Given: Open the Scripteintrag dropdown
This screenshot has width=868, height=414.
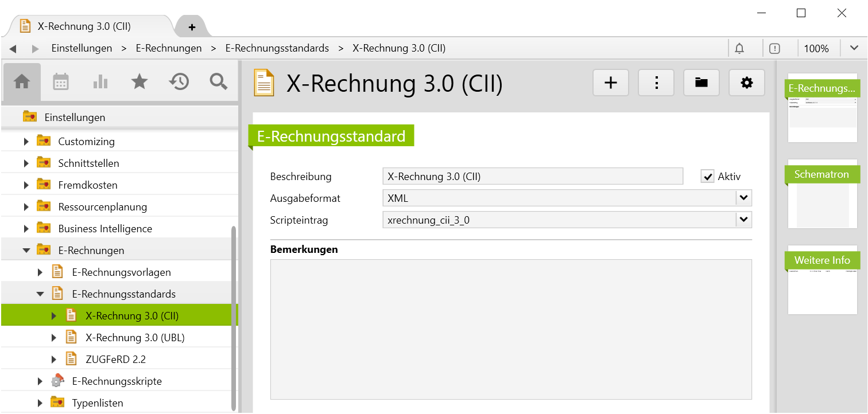Looking at the screenshot, I should 743,220.
